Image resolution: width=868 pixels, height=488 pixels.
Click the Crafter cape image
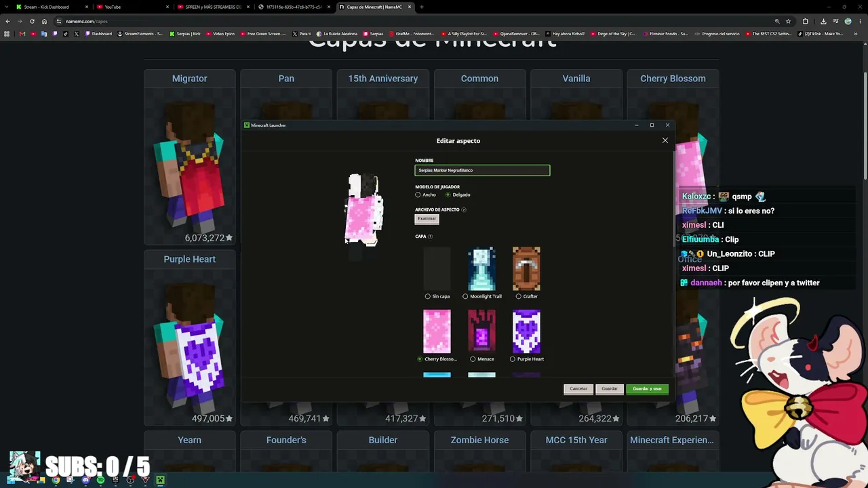(x=526, y=269)
